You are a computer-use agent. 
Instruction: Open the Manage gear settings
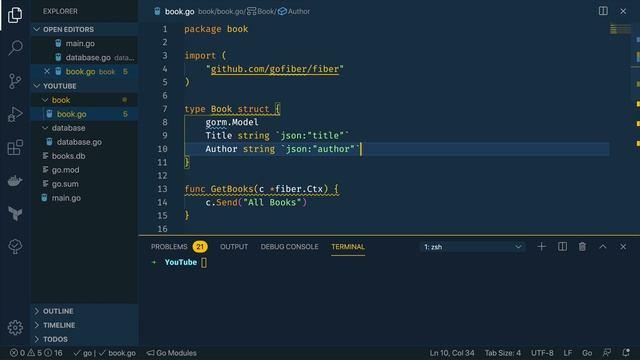coord(15,327)
